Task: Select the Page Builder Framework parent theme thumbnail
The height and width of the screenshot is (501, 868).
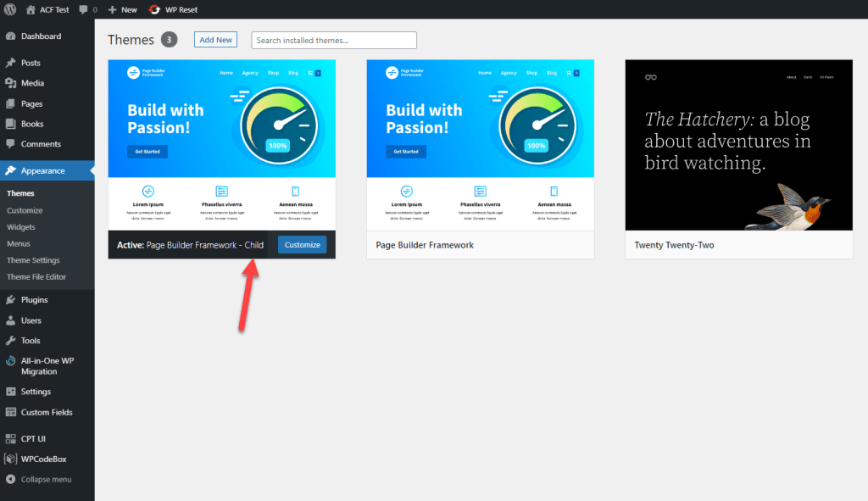Action: point(481,145)
